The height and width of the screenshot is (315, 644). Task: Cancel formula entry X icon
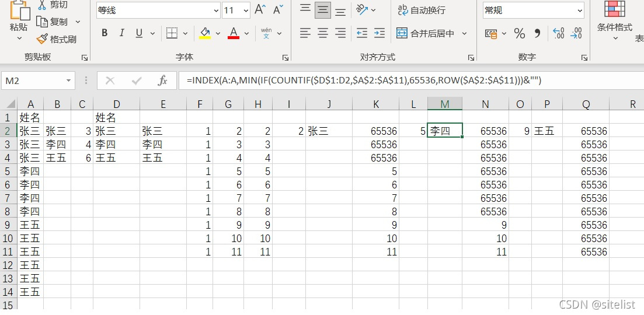pos(110,81)
